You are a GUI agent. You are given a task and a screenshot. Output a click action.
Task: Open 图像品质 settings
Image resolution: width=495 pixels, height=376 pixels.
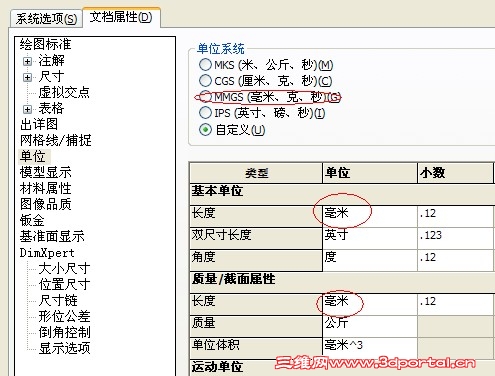click(45, 204)
